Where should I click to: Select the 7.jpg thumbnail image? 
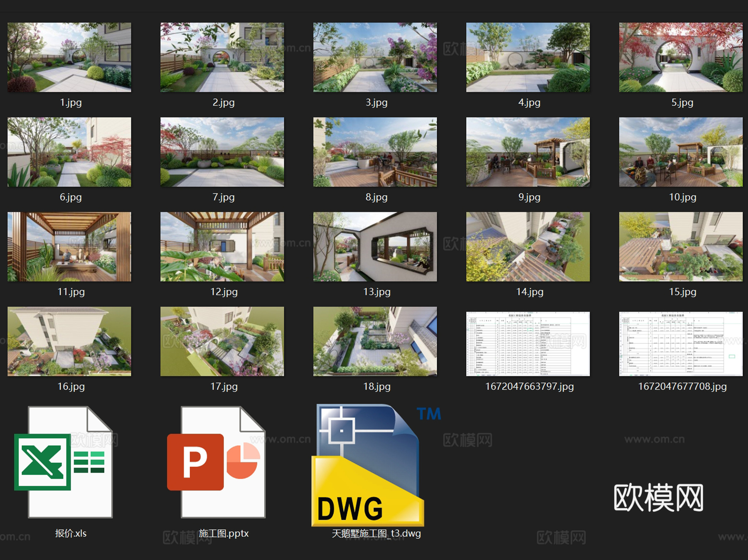click(222, 152)
